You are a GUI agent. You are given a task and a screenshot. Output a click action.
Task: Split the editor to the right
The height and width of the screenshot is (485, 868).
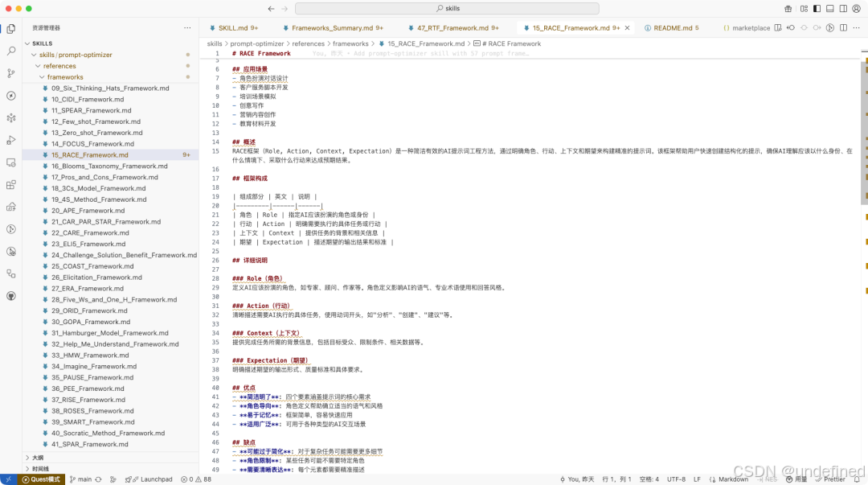click(843, 27)
